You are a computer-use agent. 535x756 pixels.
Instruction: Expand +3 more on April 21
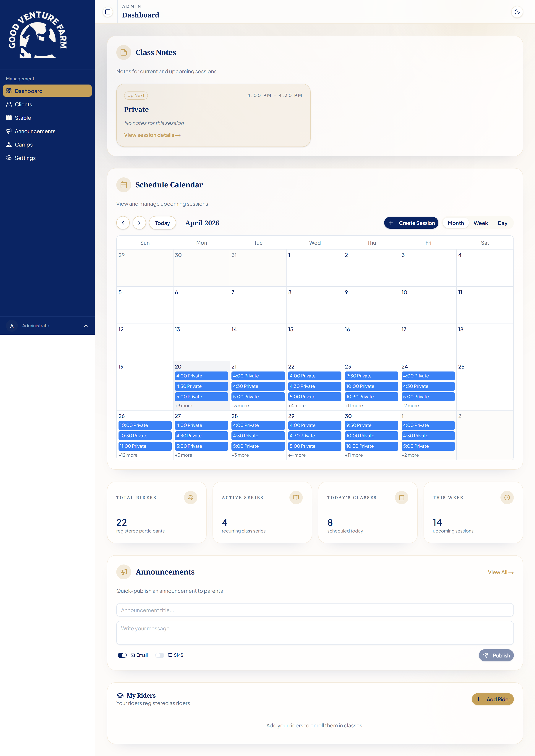[x=240, y=406]
